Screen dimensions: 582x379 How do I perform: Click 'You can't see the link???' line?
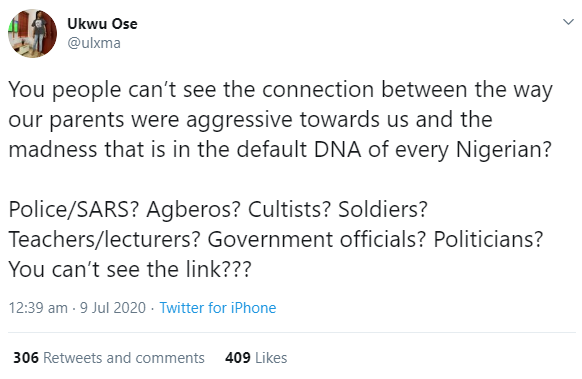pos(130,269)
